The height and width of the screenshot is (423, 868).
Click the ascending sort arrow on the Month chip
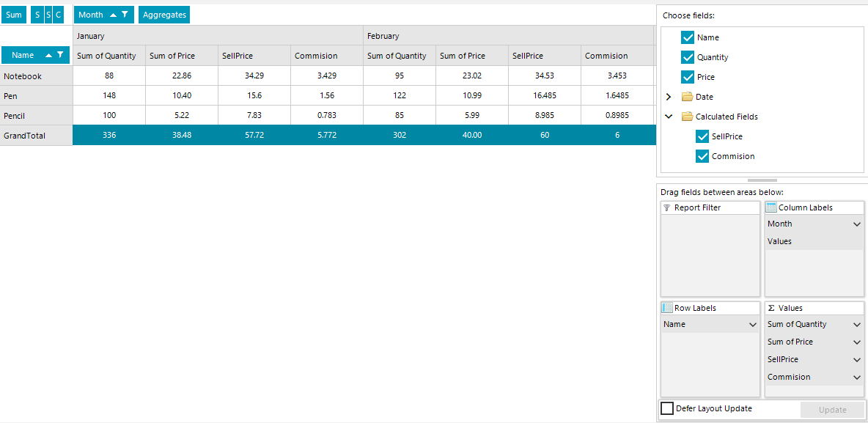(112, 15)
